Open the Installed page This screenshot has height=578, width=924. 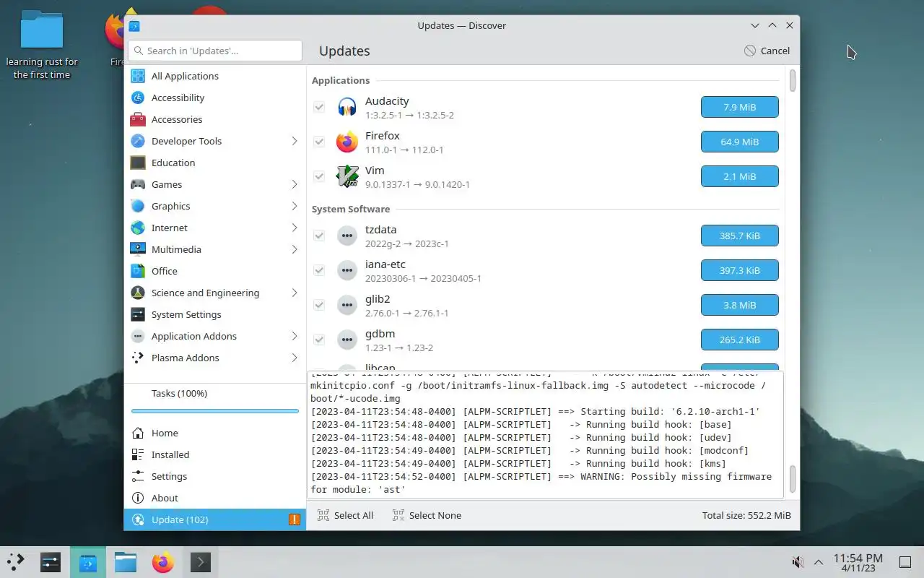(x=215, y=454)
